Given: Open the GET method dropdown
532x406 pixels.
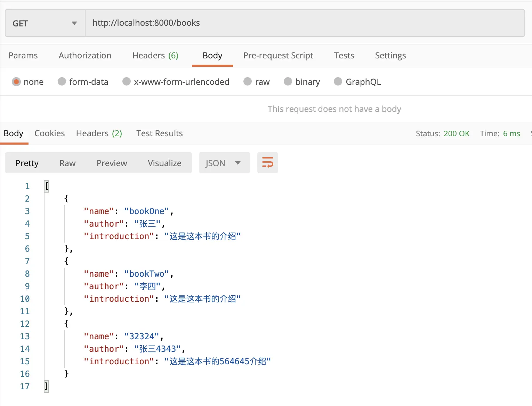Looking at the screenshot, I should (45, 23).
